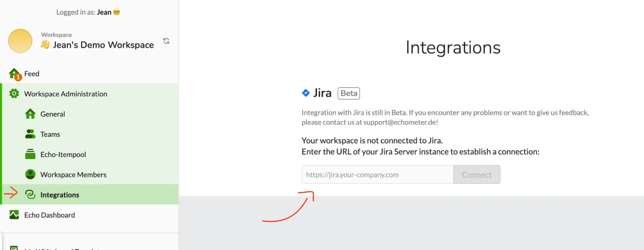Click the 'Logged in as: Jean' text
644x250 pixels.
(84, 12)
